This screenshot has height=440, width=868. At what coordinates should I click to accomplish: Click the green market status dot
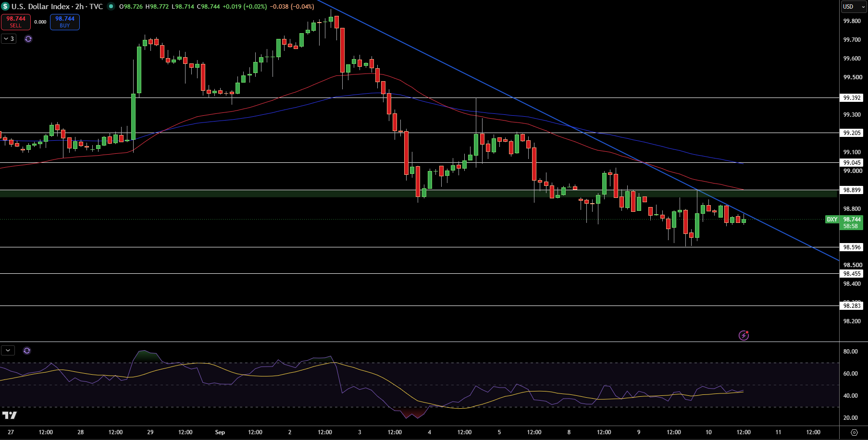click(111, 7)
